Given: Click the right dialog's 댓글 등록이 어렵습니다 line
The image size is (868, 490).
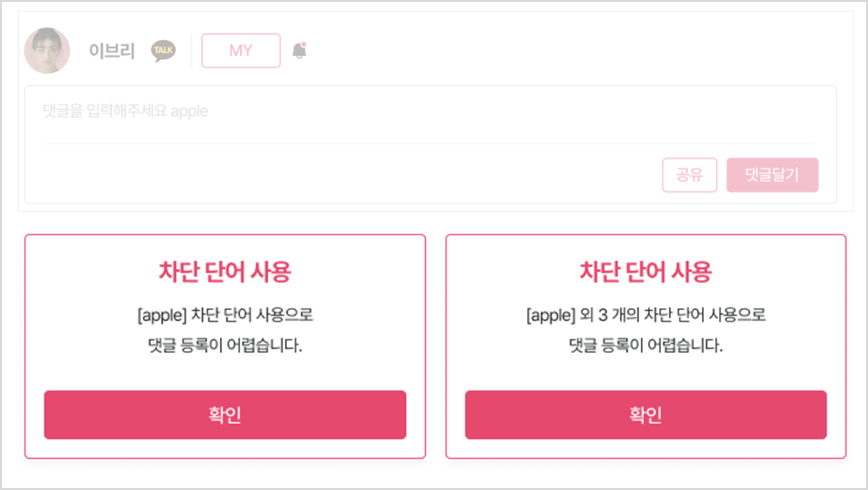Looking at the screenshot, I should (x=645, y=345).
